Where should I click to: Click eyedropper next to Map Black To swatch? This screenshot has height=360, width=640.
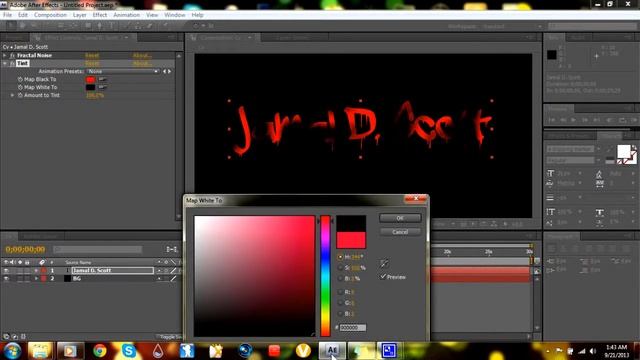[x=102, y=79]
